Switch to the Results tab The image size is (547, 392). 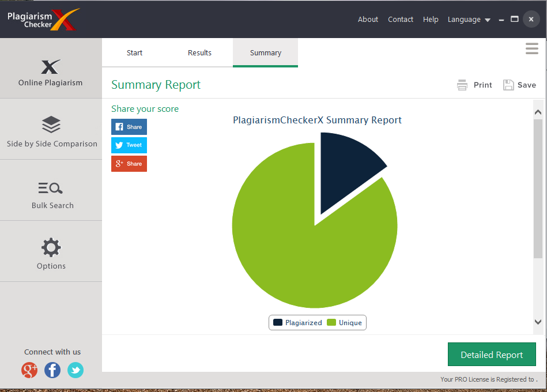point(199,52)
